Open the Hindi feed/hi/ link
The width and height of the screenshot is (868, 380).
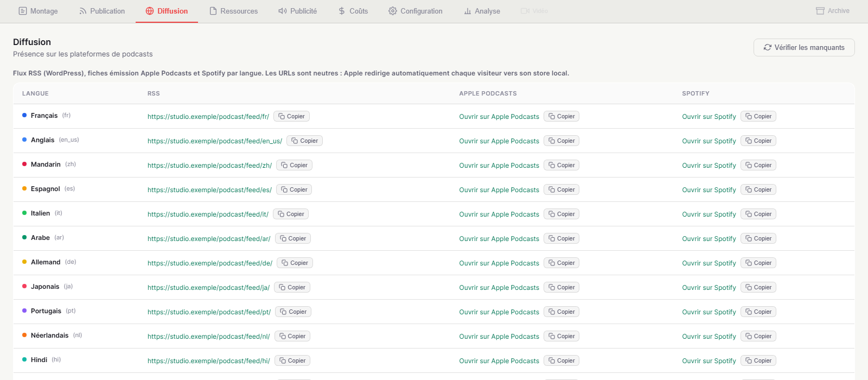(x=209, y=361)
